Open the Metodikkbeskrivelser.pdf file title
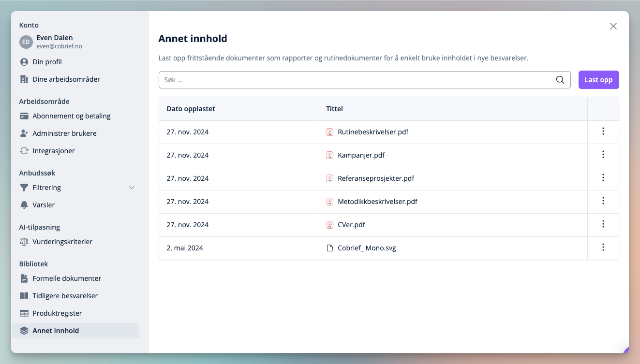This screenshot has height=364, width=640. point(377,202)
